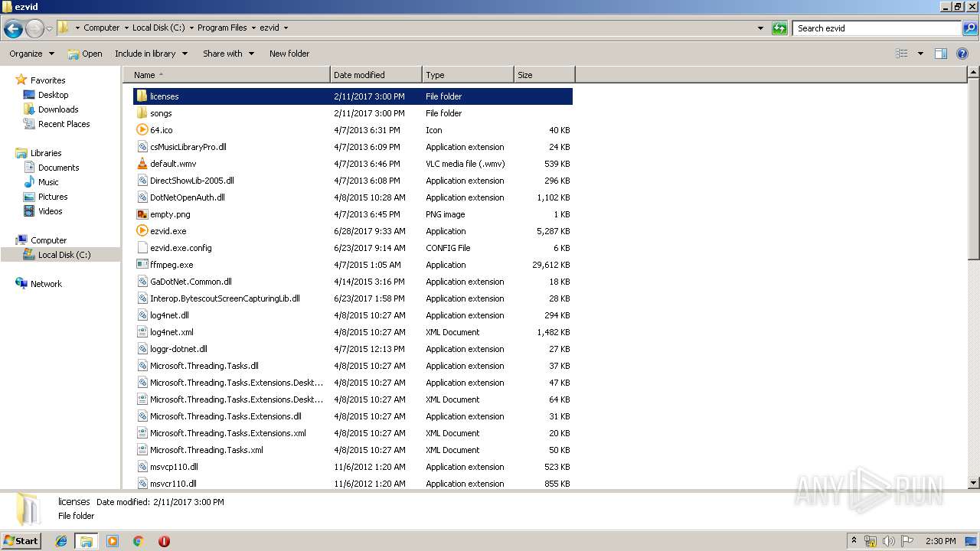Open the view options dropdown arrow
The image size is (980, 551).
point(920,54)
